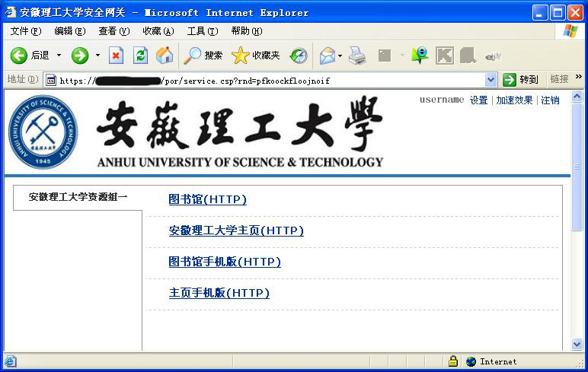Open 安徽理工大学主页(HTTP) link
This screenshot has width=588, height=372.
pyautogui.click(x=236, y=231)
